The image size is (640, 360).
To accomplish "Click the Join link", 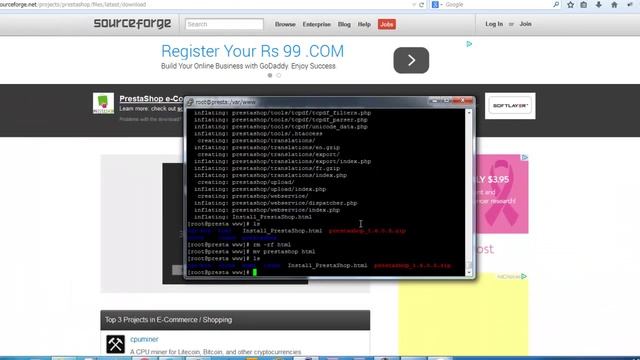I will click(525, 24).
